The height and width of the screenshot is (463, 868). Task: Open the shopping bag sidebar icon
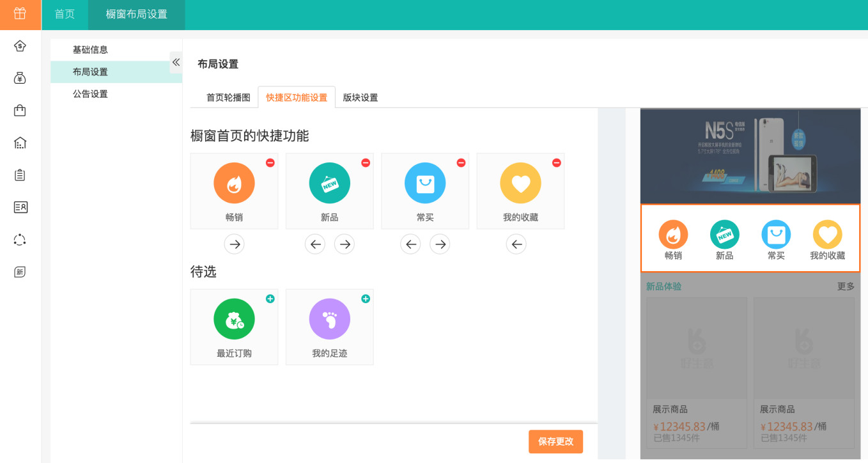20,110
